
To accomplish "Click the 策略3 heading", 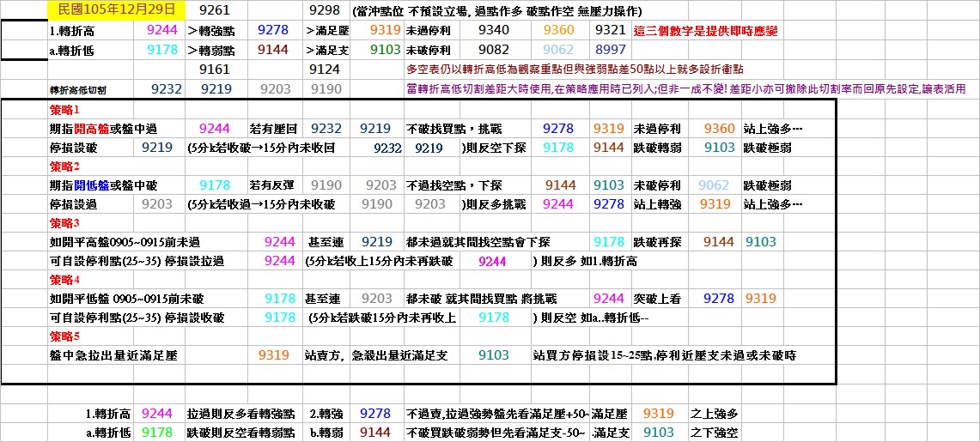I will coord(65,223).
